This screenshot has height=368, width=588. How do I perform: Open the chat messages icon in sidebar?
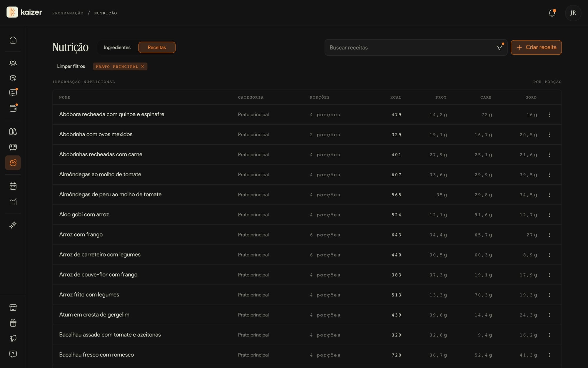(13, 93)
